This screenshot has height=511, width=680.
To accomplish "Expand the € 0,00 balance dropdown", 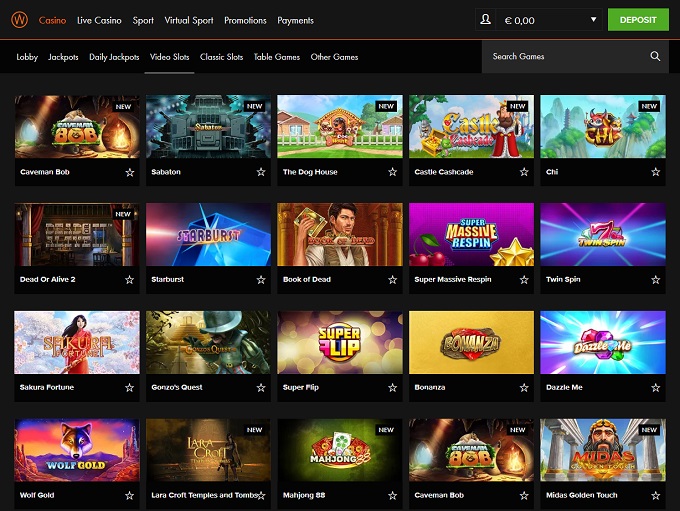I will 593,20.
